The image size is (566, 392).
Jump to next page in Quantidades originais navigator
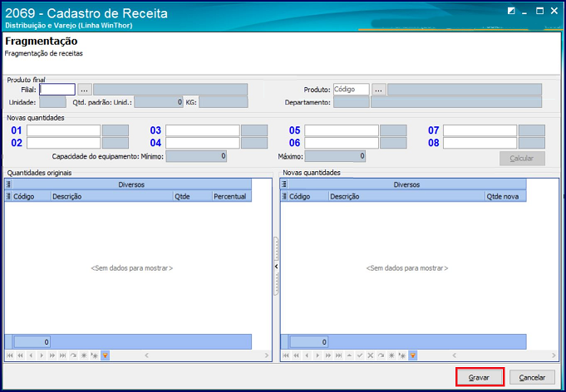click(x=52, y=355)
